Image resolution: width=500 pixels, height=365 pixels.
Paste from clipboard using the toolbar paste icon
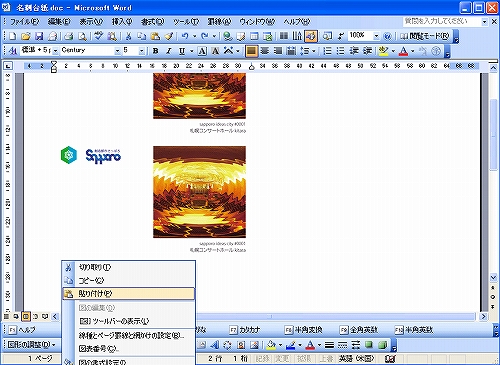[x=155, y=36]
